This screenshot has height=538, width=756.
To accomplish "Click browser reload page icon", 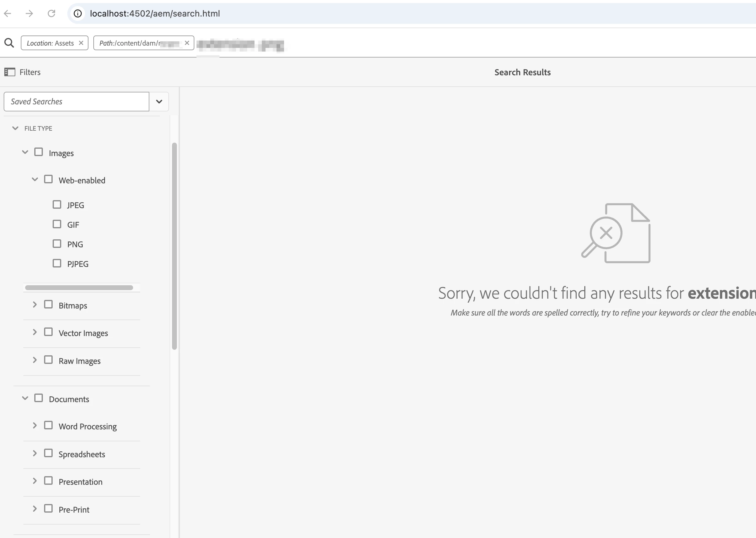I will coord(51,13).
